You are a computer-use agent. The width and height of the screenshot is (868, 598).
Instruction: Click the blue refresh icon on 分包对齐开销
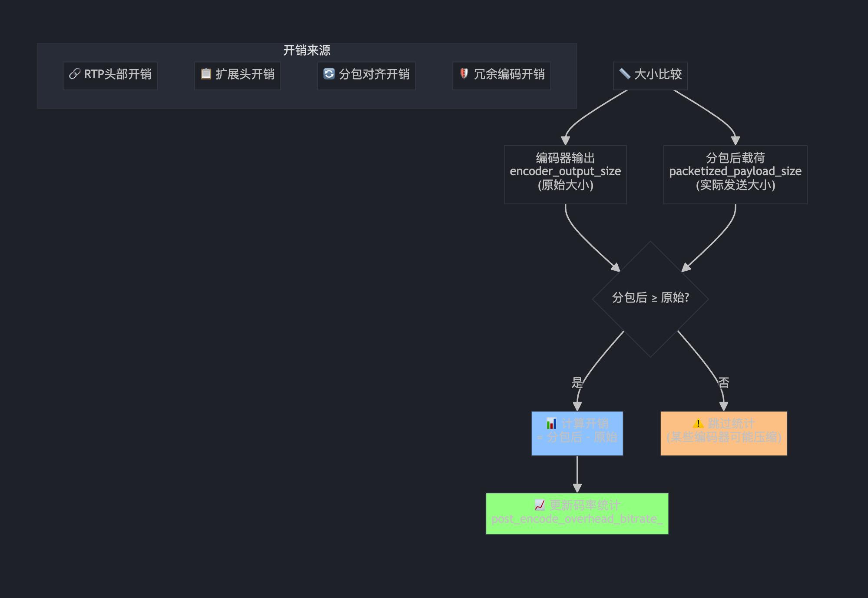point(329,74)
